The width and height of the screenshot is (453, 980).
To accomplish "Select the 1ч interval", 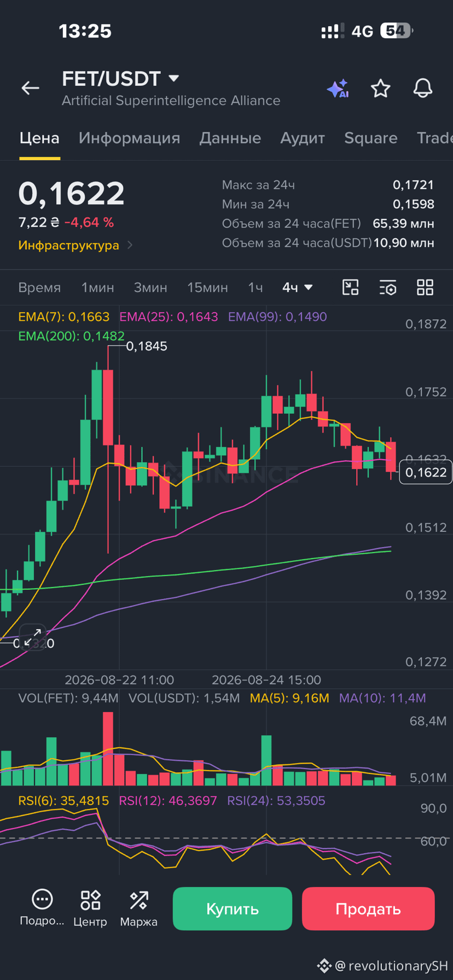I will pos(255,287).
